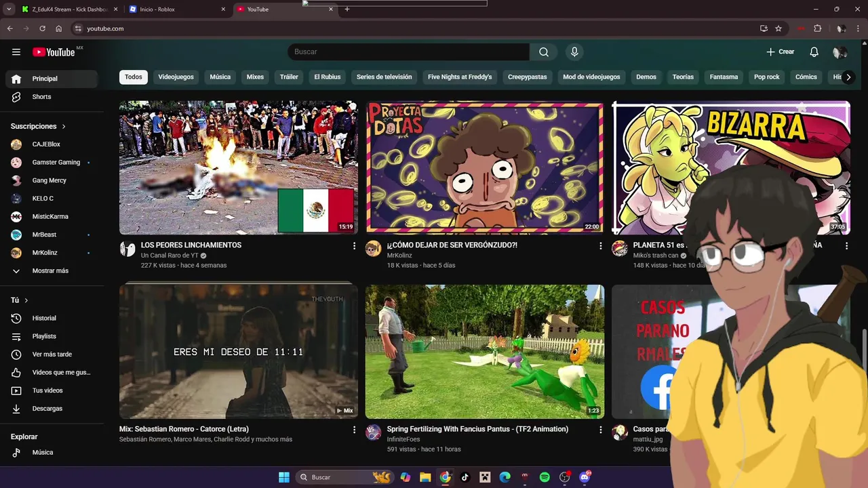Image resolution: width=868 pixels, height=488 pixels.
Task: Open options menu for Sebastian Romero mix
Action: 354,430
